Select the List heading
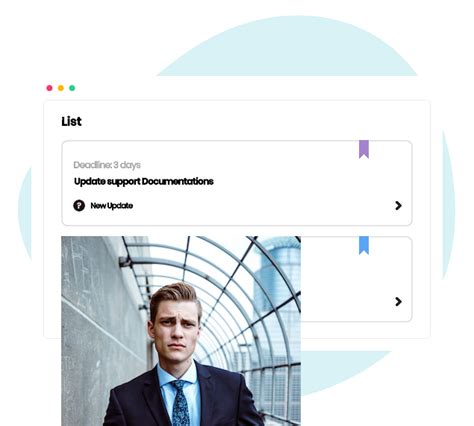Image resolution: width=474 pixels, height=426 pixels. [x=71, y=121]
